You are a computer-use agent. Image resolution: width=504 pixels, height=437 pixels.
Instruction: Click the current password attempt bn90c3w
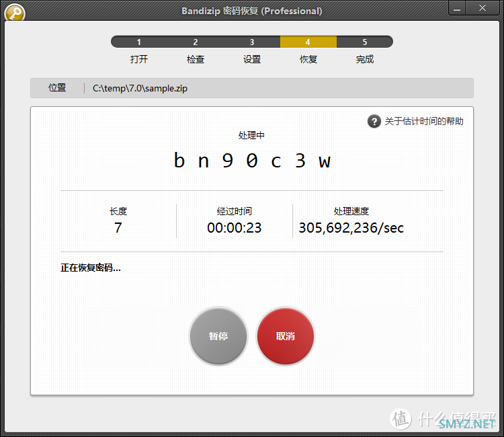click(x=252, y=160)
